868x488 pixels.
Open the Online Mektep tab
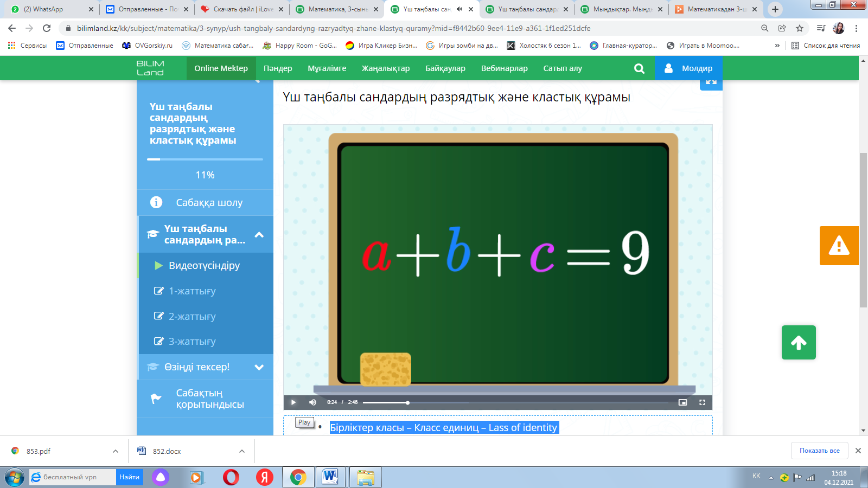coord(221,68)
